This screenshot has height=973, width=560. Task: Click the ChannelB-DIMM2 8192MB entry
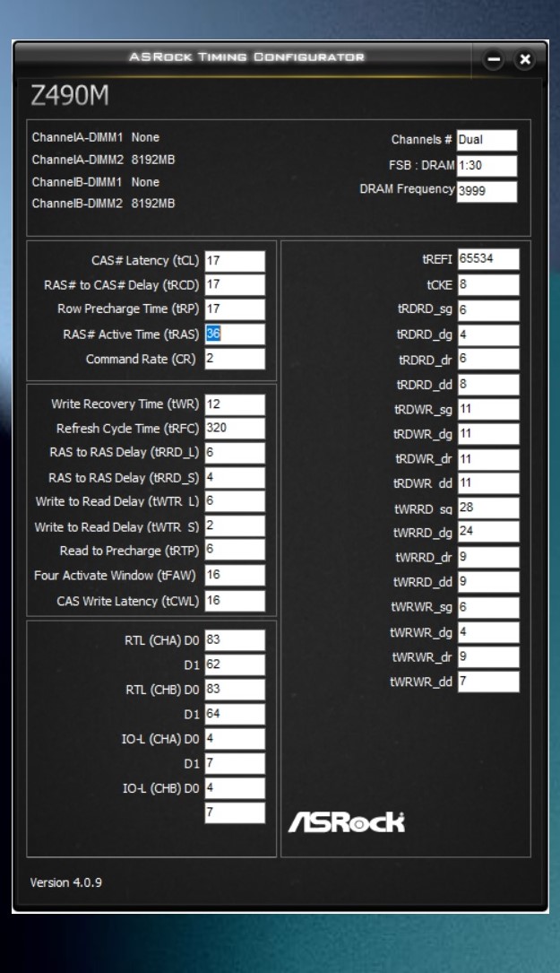click(104, 204)
